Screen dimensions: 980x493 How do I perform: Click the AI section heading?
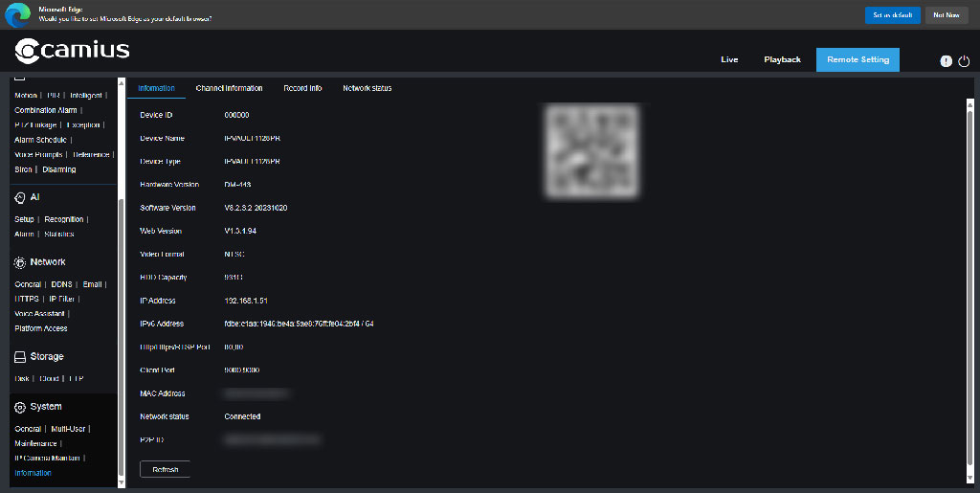coord(35,197)
